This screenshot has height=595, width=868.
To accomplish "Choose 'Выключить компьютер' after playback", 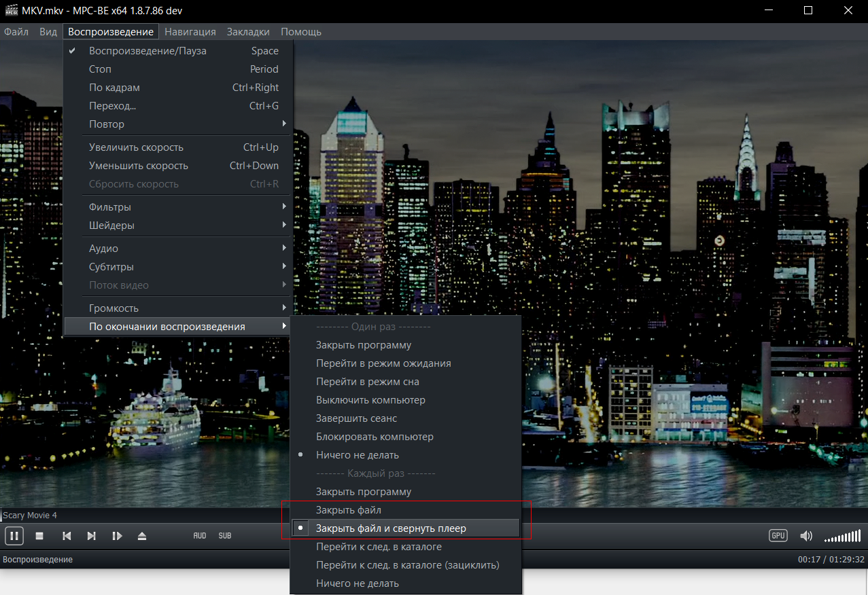I will click(370, 400).
